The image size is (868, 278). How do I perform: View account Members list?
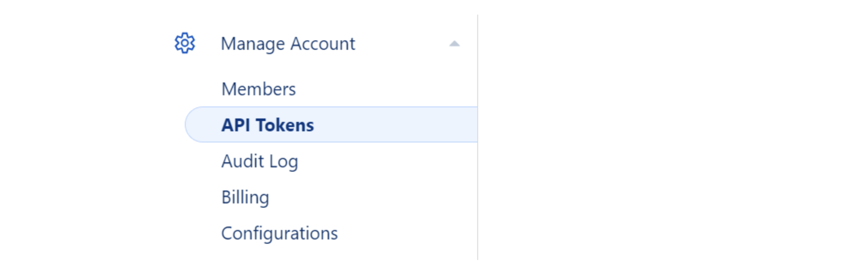coord(259,89)
